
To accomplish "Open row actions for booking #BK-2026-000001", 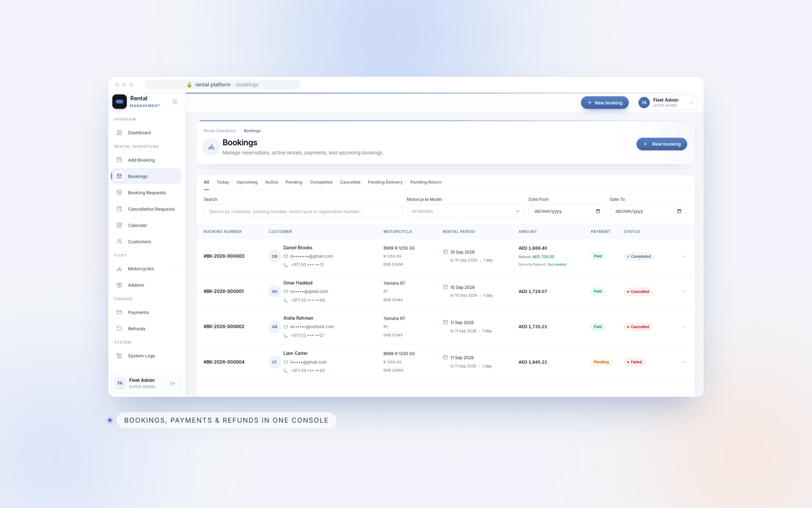I will 684,291.
